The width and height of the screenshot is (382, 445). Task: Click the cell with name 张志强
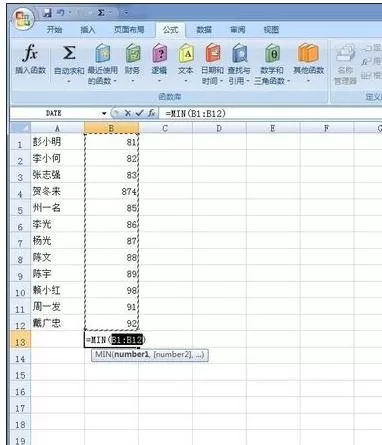57,175
